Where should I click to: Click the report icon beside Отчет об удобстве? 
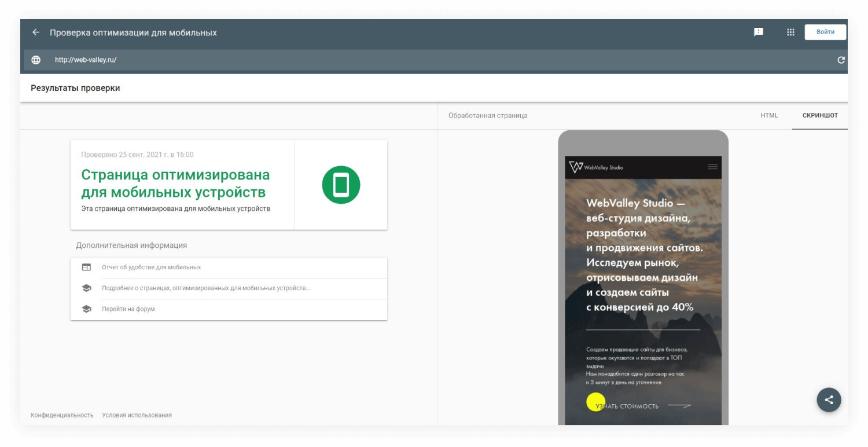pos(86,268)
